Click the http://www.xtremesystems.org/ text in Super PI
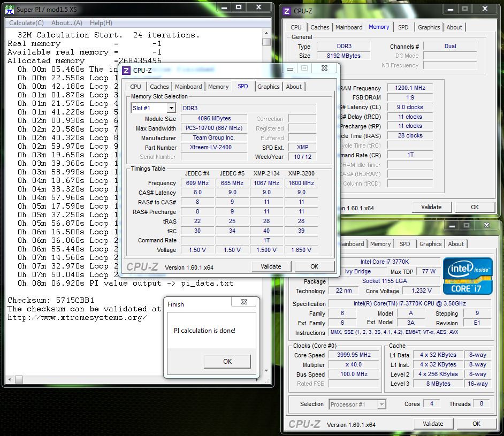This screenshot has height=436, width=504. click(x=78, y=318)
